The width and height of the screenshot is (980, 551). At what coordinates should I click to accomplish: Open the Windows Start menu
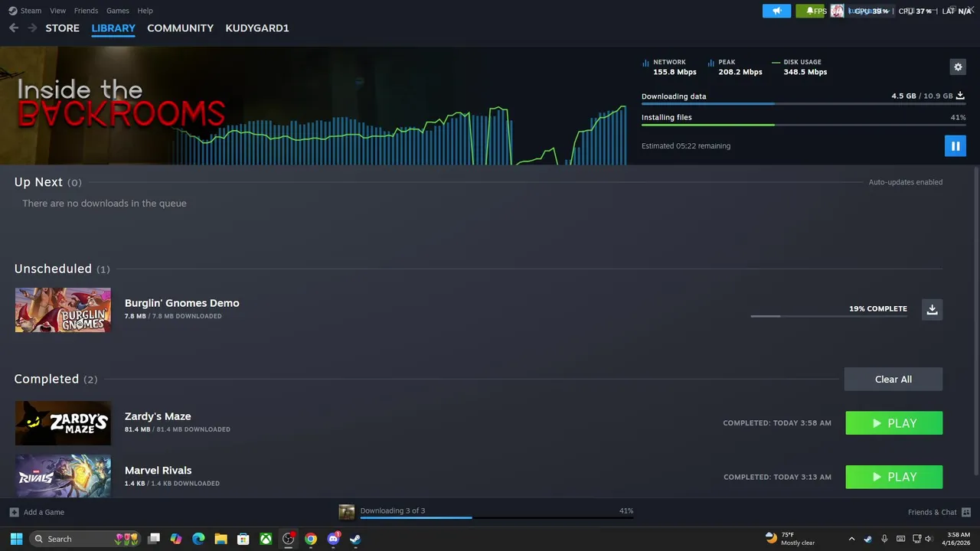[x=16, y=539]
